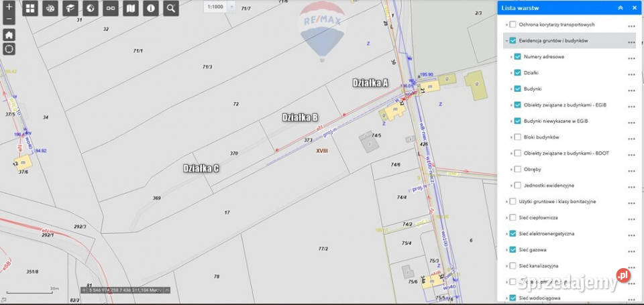Zoom out with the minus button
This screenshot has height=305, width=644.
9,19
